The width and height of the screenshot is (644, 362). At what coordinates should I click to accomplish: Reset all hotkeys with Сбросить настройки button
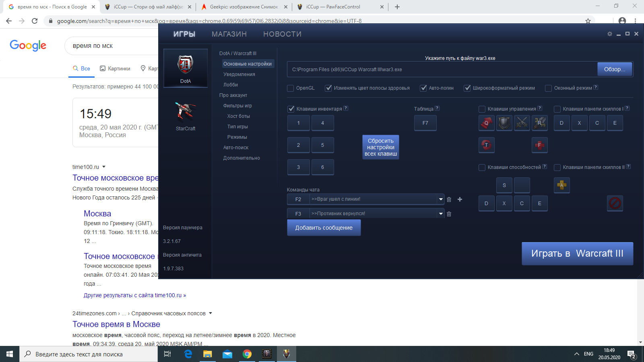pyautogui.click(x=381, y=147)
